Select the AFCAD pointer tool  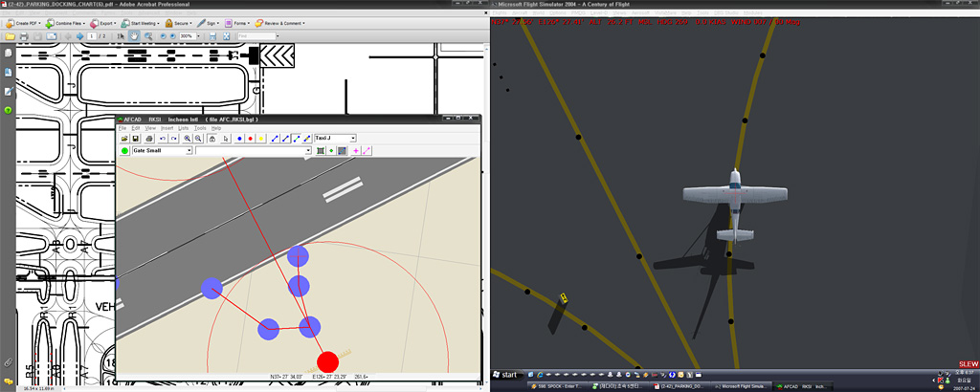click(x=226, y=139)
